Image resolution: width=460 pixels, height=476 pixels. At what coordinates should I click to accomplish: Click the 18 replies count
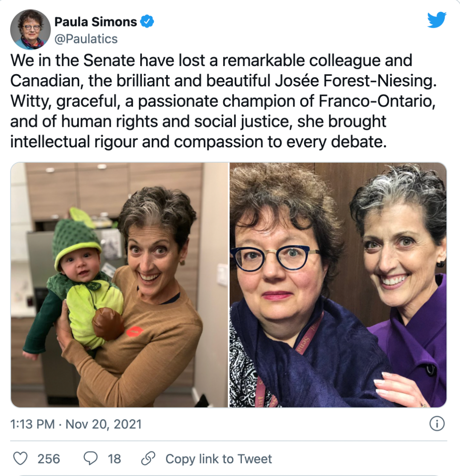pos(114,459)
